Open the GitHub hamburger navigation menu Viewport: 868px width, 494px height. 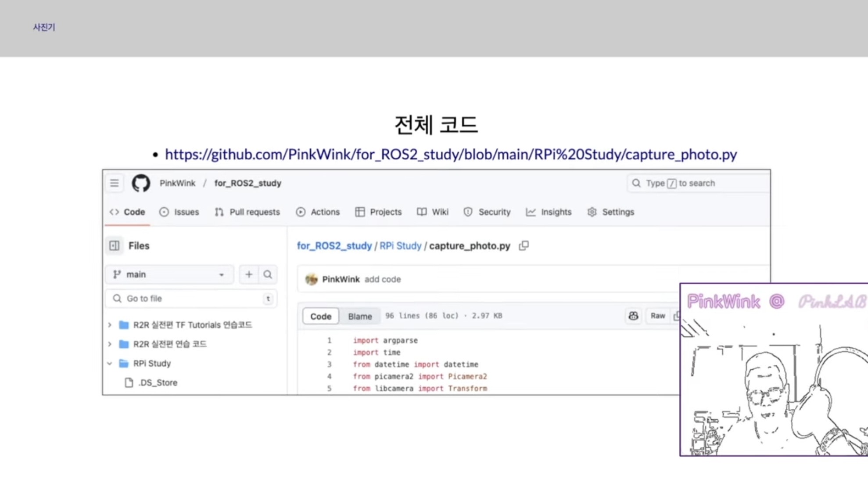(114, 183)
